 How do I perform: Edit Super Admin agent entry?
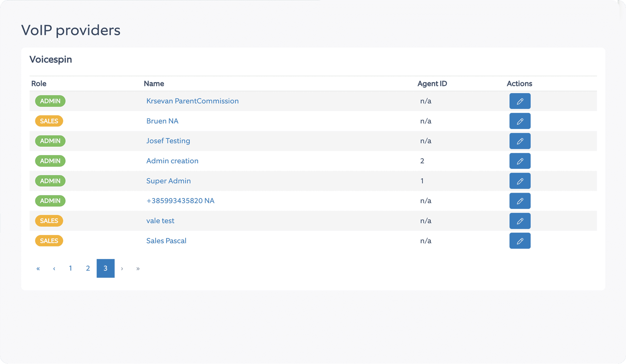(x=520, y=181)
